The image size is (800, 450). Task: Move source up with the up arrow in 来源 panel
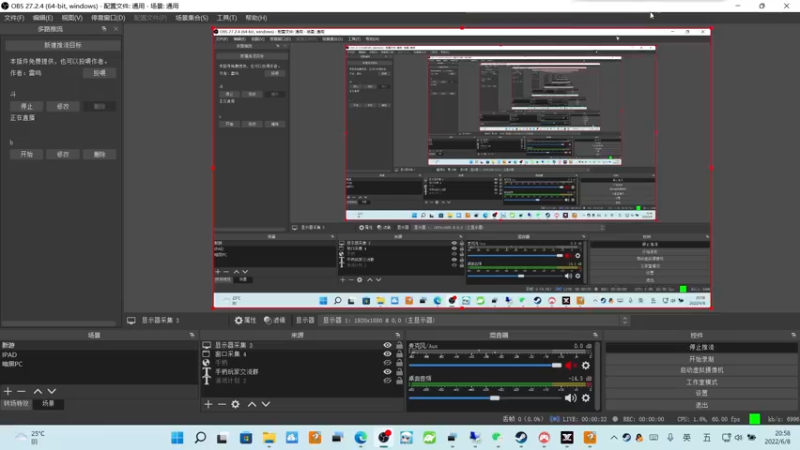click(252, 404)
